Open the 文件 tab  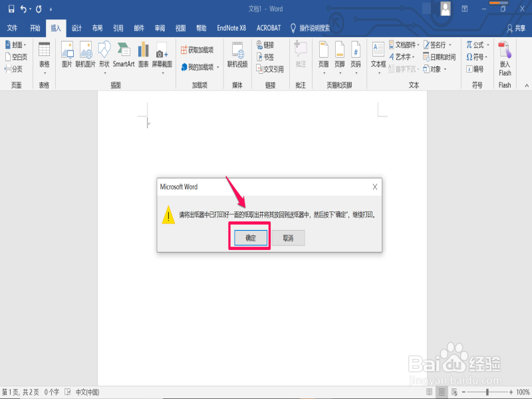[x=12, y=28]
